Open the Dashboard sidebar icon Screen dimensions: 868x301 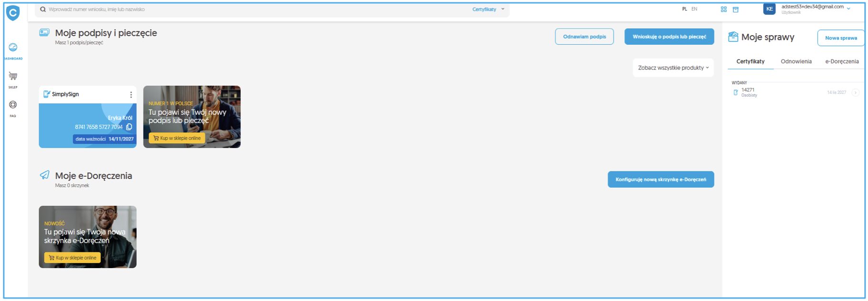click(x=13, y=48)
